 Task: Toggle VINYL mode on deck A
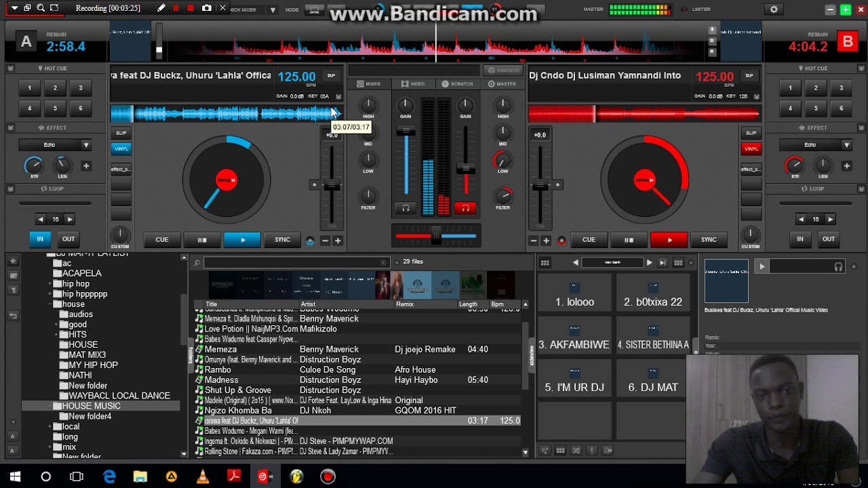point(121,148)
